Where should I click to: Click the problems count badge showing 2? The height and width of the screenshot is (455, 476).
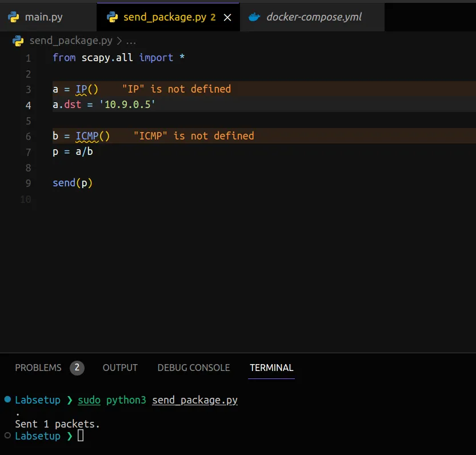(77, 368)
